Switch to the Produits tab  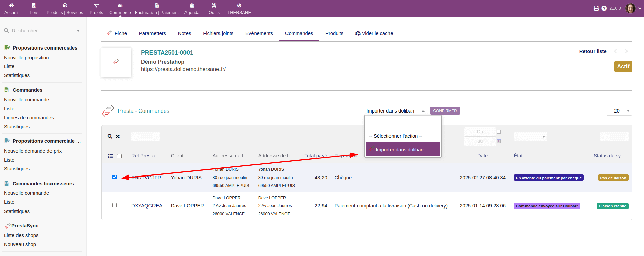pyautogui.click(x=334, y=33)
